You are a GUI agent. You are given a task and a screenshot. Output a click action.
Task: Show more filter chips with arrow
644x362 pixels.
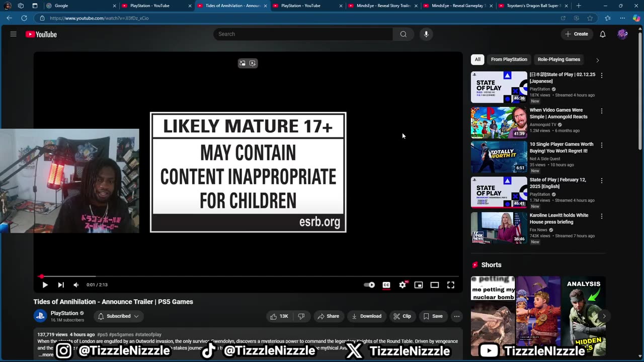click(x=597, y=60)
